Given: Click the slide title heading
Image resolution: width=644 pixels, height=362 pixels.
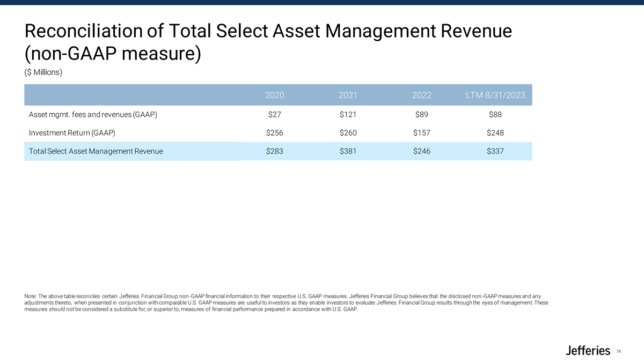Looking at the screenshot, I should (x=268, y=44).
